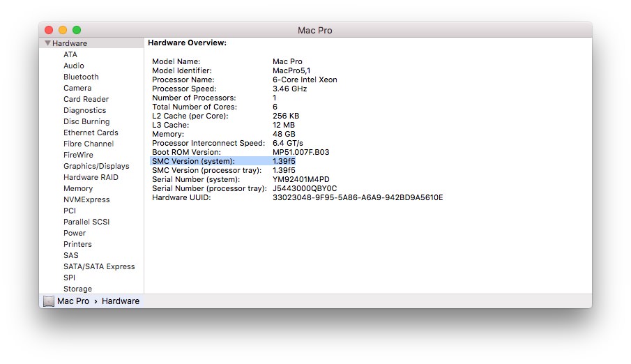
Task: Open the ATA section
Action: (70, 54)
